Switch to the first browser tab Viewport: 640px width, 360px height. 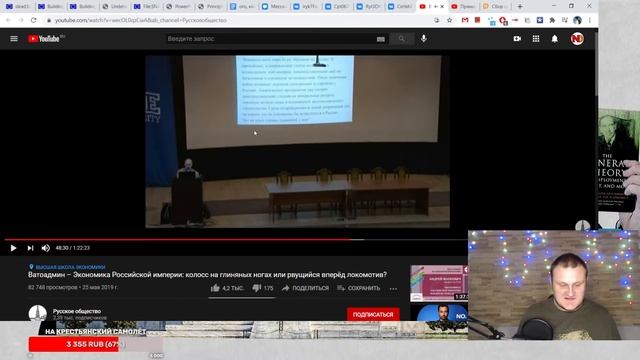click(x=18, y=7)
